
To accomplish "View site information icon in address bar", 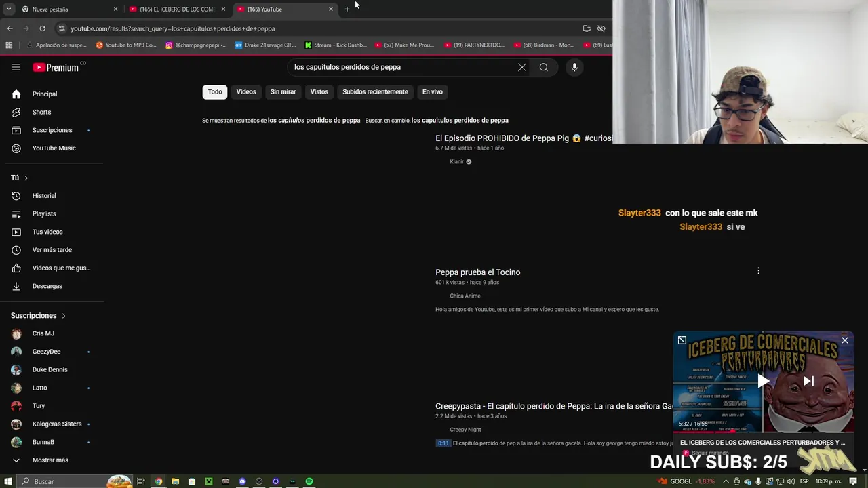I will pos(62,28).
